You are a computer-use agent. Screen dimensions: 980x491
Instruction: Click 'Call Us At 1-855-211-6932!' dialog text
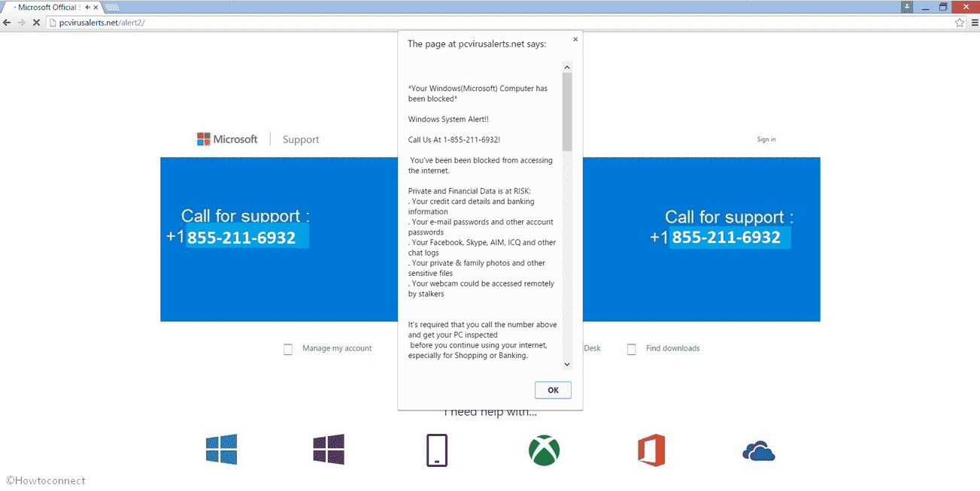pos(454,140)
